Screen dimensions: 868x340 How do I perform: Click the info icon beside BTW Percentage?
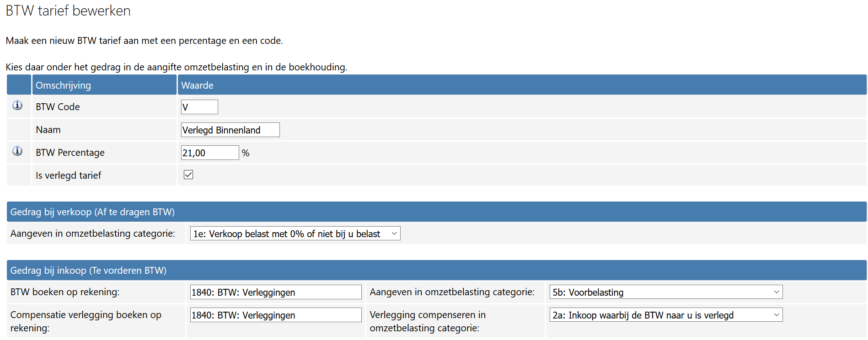tap(17, 151)
